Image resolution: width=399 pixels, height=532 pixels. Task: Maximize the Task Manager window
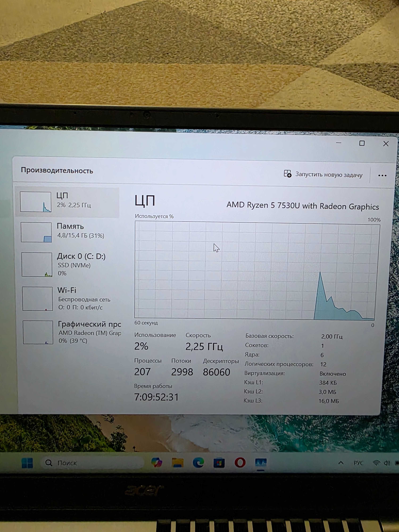click(362, 143)
